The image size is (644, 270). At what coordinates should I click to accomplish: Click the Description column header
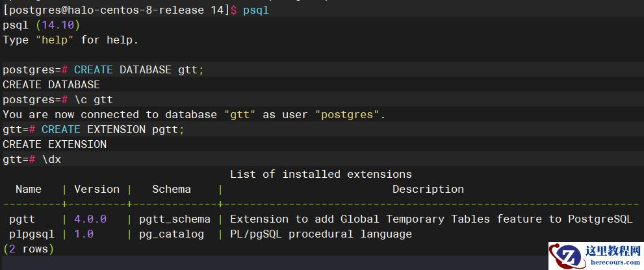coord(428,190)
